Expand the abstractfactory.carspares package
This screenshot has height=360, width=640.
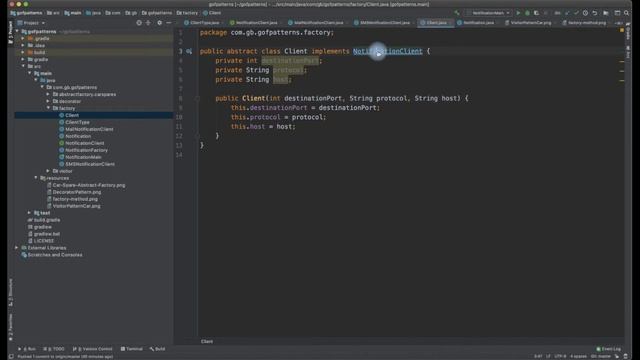pos(49,94)
